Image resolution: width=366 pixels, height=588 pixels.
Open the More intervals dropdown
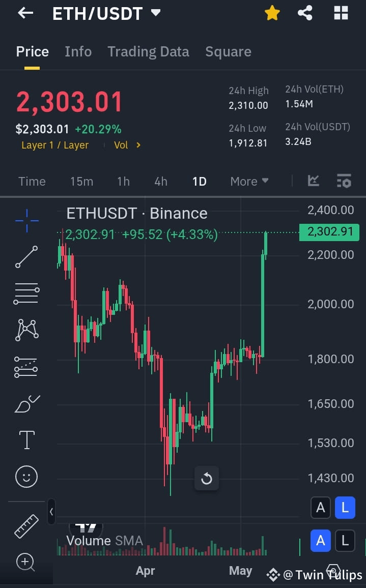click(249, 182)
